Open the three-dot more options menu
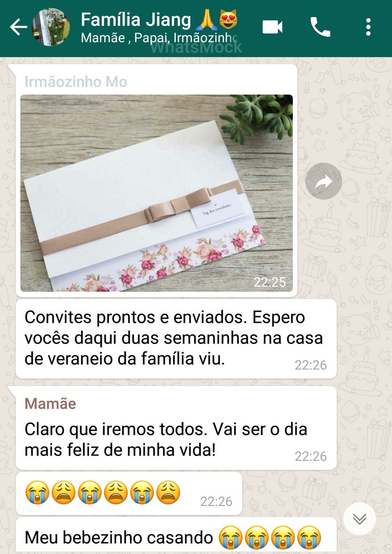Screen dimensions: 392x554 (x=368, y=27)
